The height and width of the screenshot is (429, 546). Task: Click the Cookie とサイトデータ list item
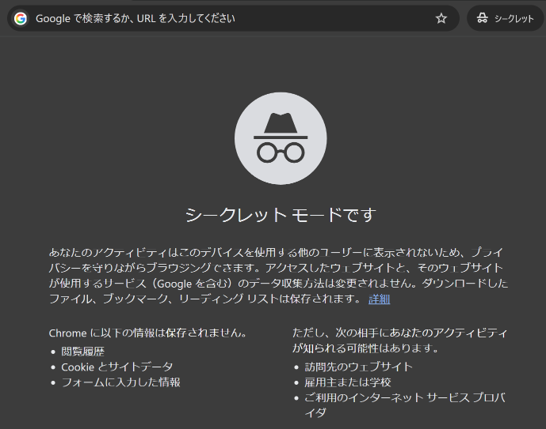point(117,367)
